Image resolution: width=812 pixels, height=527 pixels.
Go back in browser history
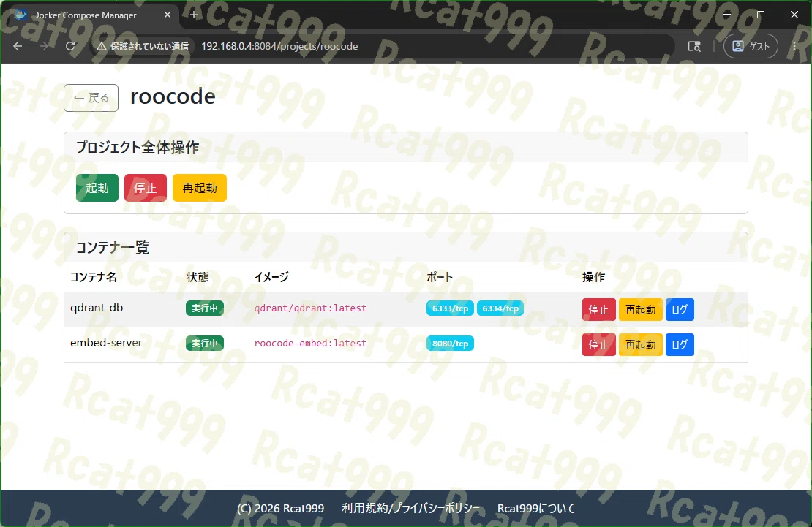coord(18,46)
